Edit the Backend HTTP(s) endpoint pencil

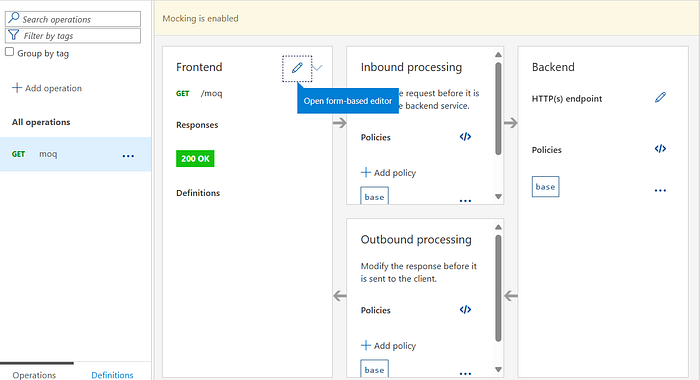[660, 97]
